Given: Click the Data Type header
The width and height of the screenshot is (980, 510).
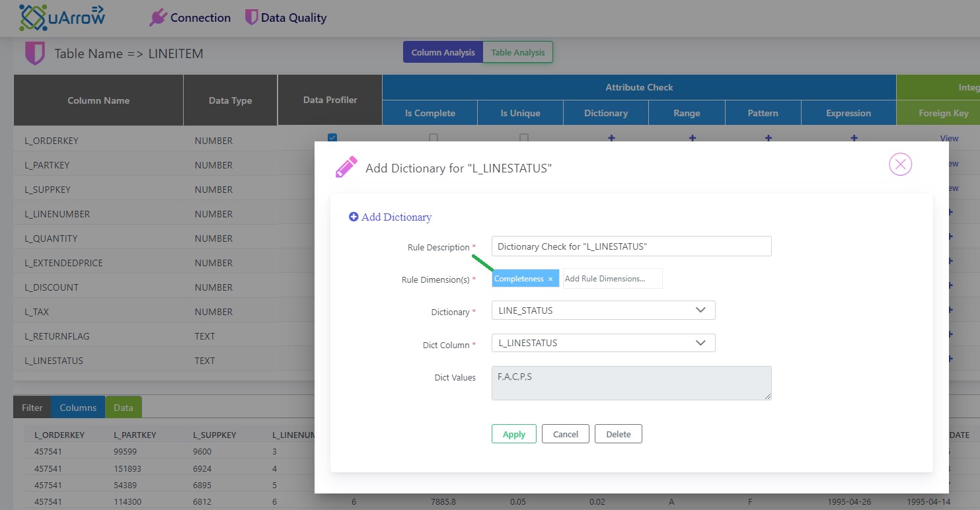Looking at the screenshot, I should pos(231,100).
